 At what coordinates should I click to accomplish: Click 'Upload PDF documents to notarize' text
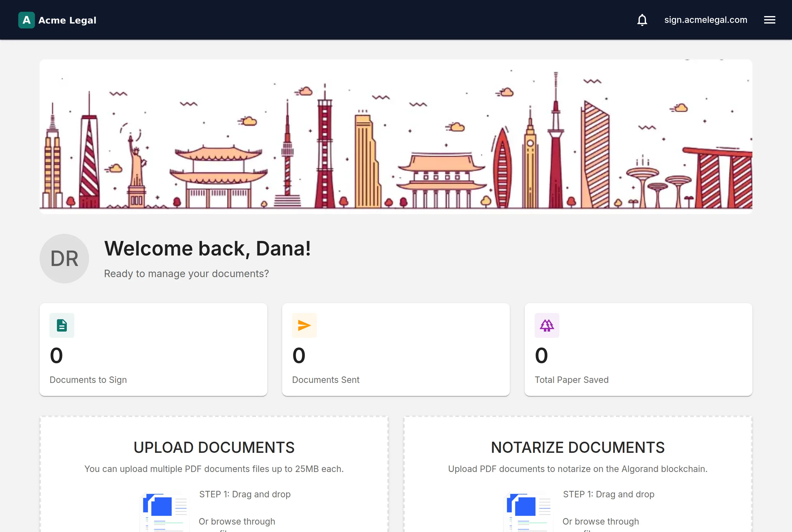(x=578, y=469)
